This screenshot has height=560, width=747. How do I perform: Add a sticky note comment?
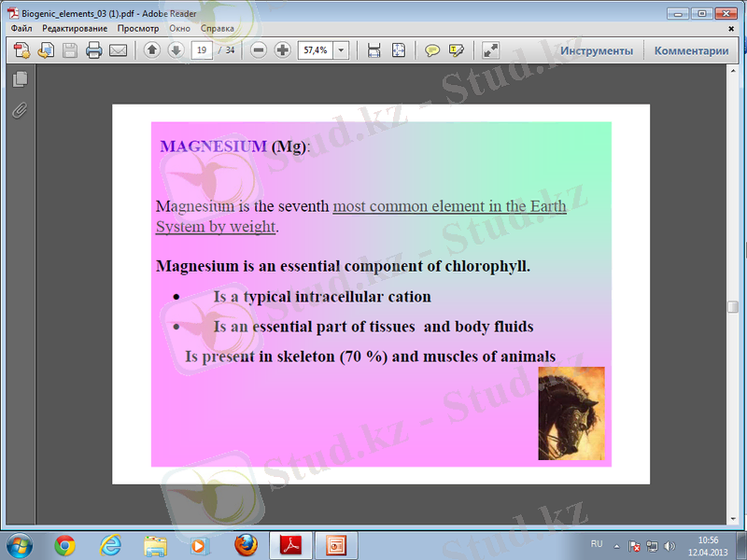pyautogui.click(x=432, y=50)
